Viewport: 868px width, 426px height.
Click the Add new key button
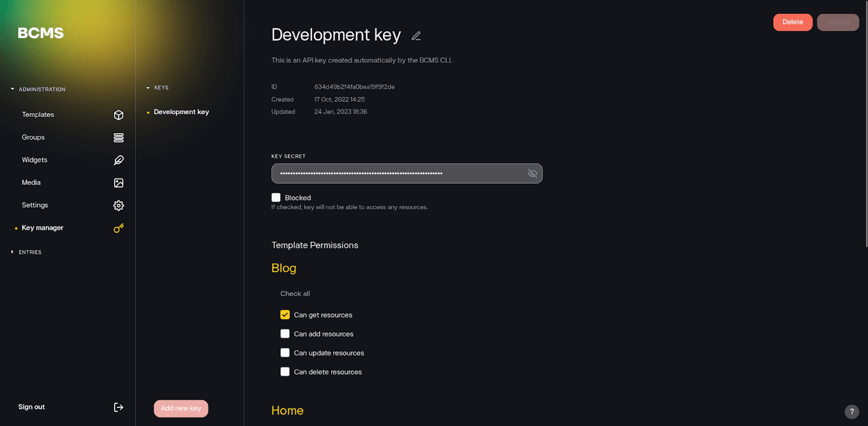tap(181, 409)
